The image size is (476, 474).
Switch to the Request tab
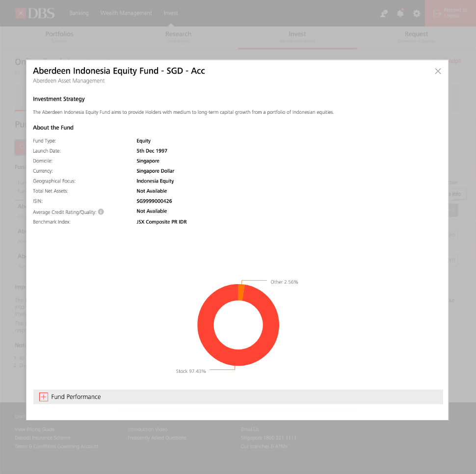[x=417, y=37]
